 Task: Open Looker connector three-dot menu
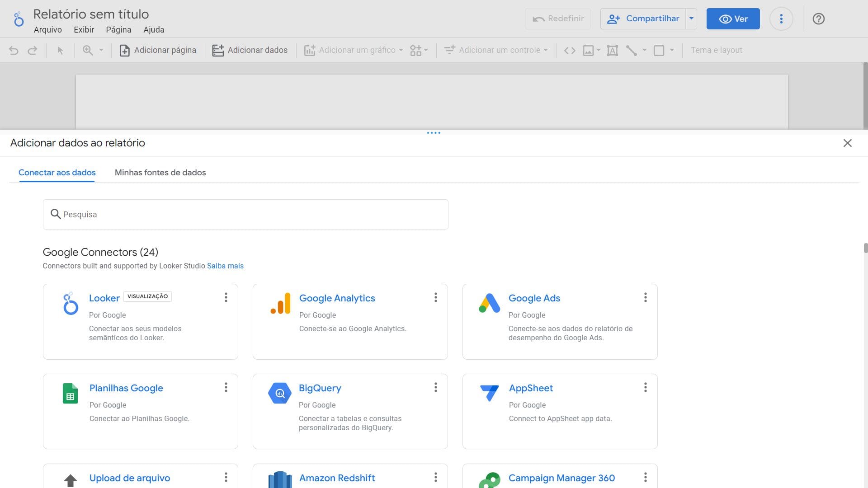click(x=226, y=297)
